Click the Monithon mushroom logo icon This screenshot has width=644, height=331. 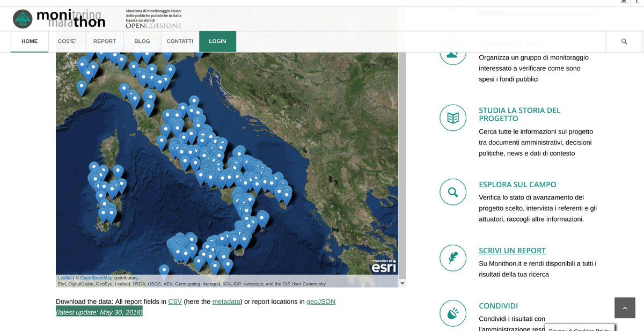click(23, 19)
